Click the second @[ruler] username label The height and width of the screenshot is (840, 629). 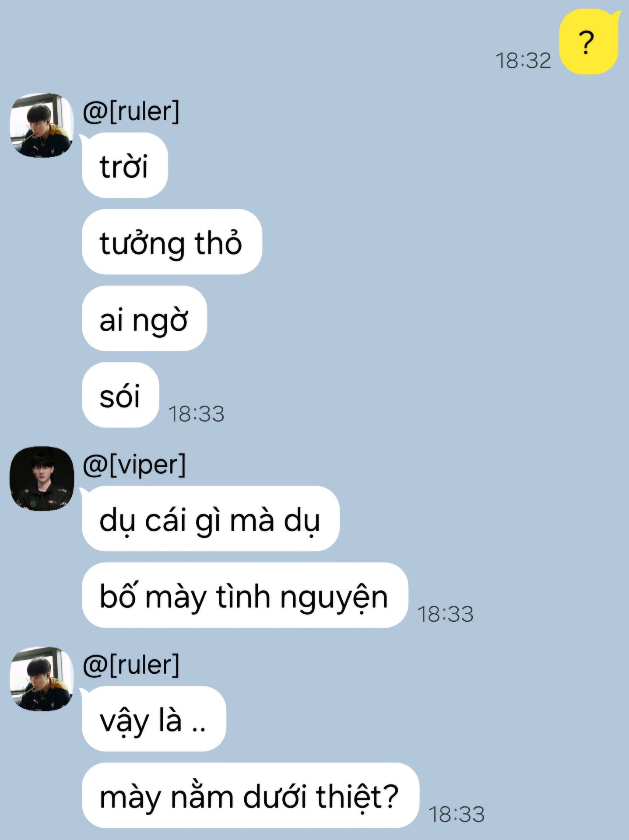tap(131, 665)
